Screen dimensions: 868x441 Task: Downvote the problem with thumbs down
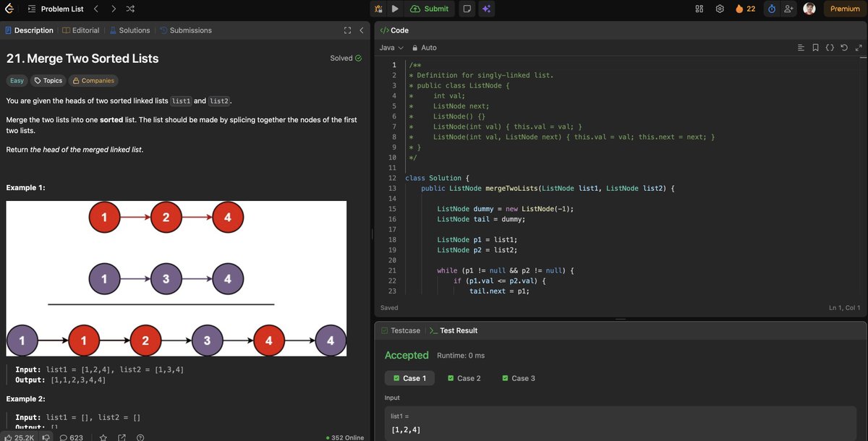pyautogui.click(x=46, y=437)
